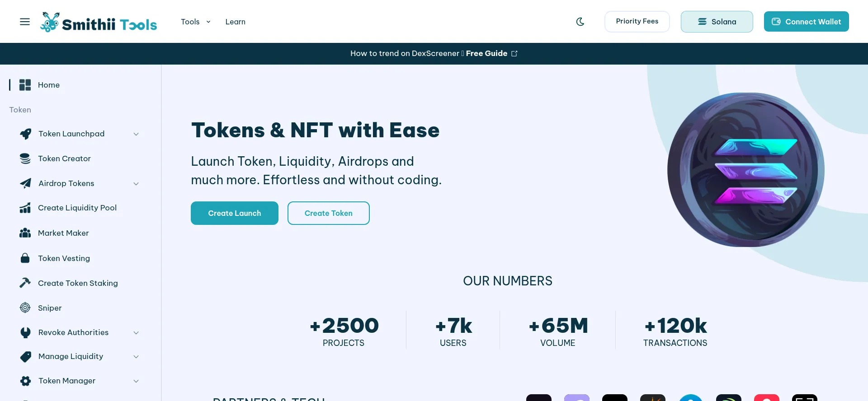The image size is (868, 401).
Task: Click the Manage Liquidity tag icon
Action: point(26,357)
